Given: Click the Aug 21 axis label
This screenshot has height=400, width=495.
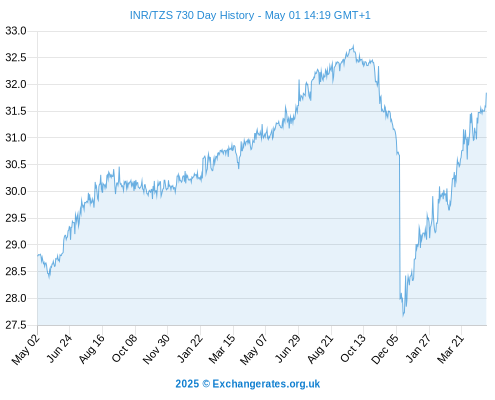Looking at the screenshot, I should (x=320, y=349).
